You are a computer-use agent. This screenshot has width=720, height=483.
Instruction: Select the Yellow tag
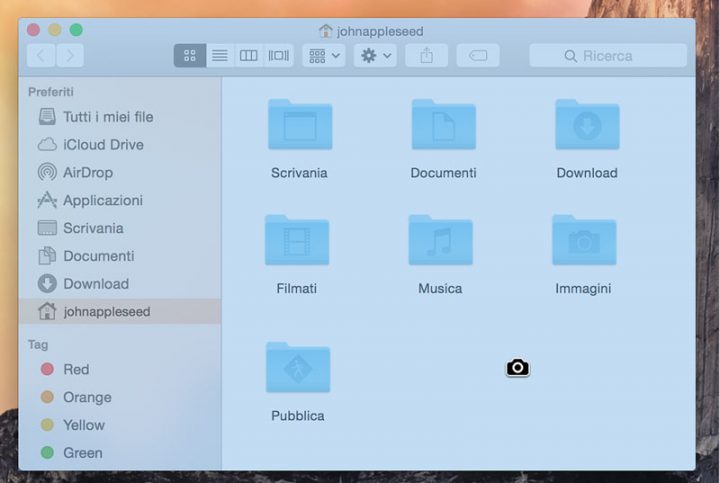tap(120, 425)
